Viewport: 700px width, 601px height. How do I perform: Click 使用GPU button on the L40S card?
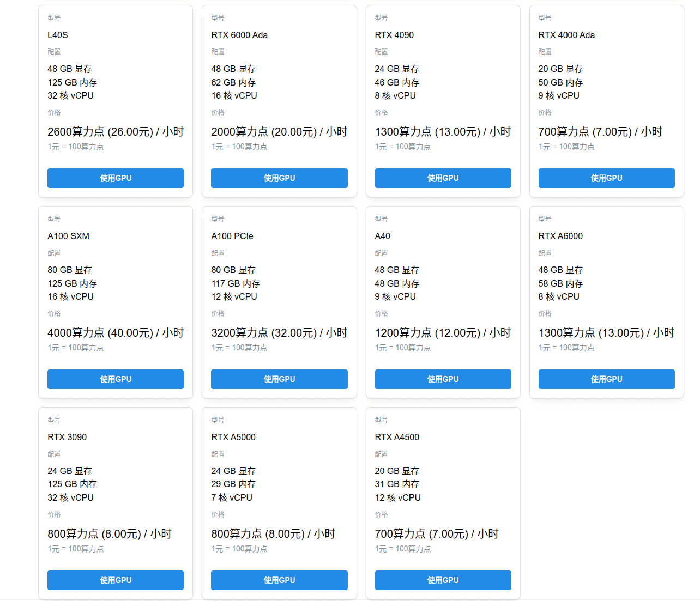pos(116,178)
